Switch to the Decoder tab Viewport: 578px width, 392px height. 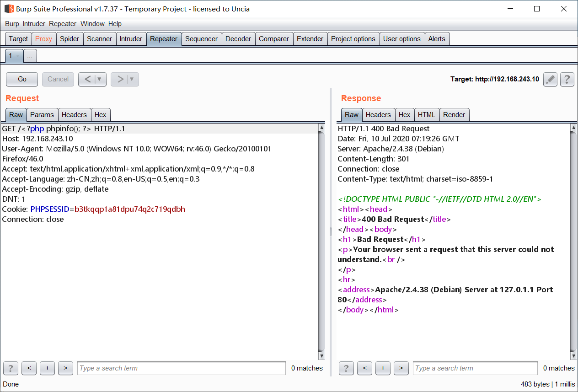pos(238,39)
